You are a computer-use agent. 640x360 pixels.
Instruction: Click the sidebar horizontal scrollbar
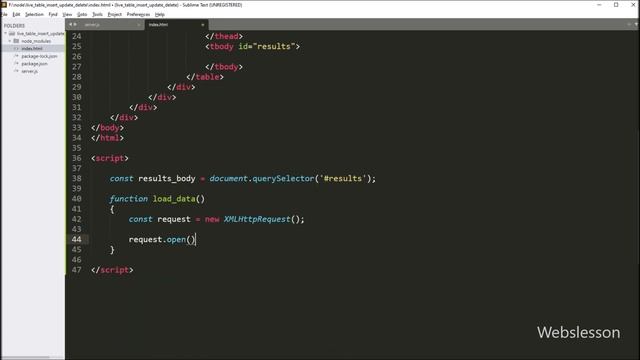[x=25, y=358]
